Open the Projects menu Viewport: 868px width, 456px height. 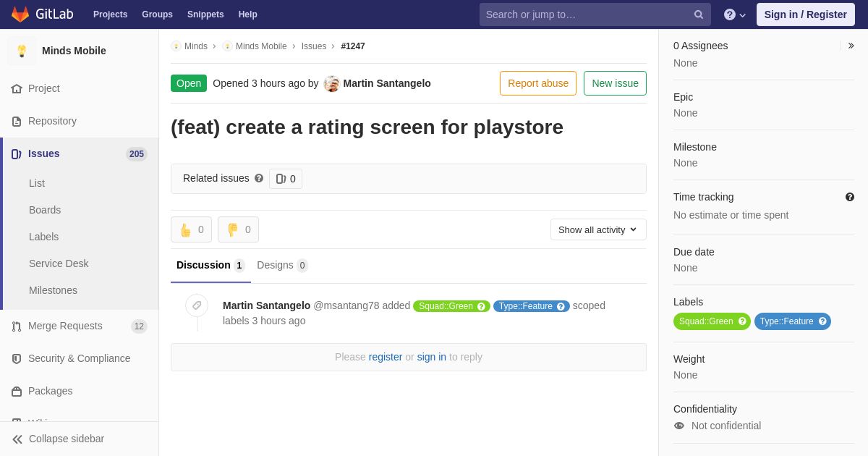[110, 14]
